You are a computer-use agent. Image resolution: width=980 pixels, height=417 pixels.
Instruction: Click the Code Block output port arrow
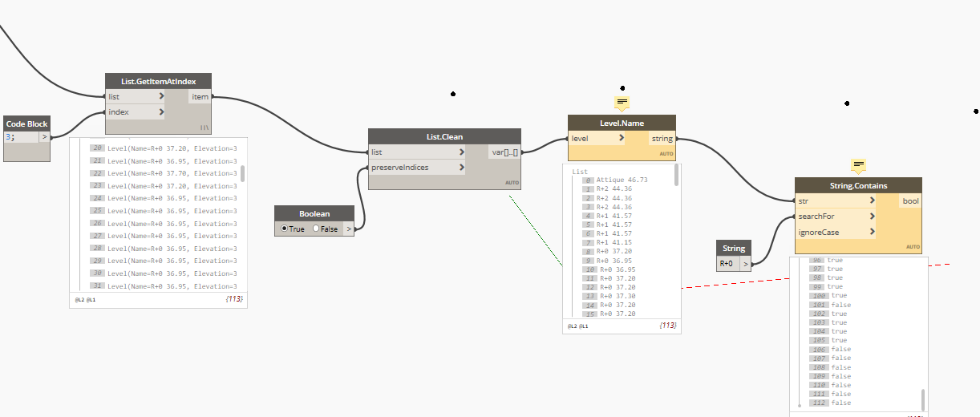coord(45,137)
